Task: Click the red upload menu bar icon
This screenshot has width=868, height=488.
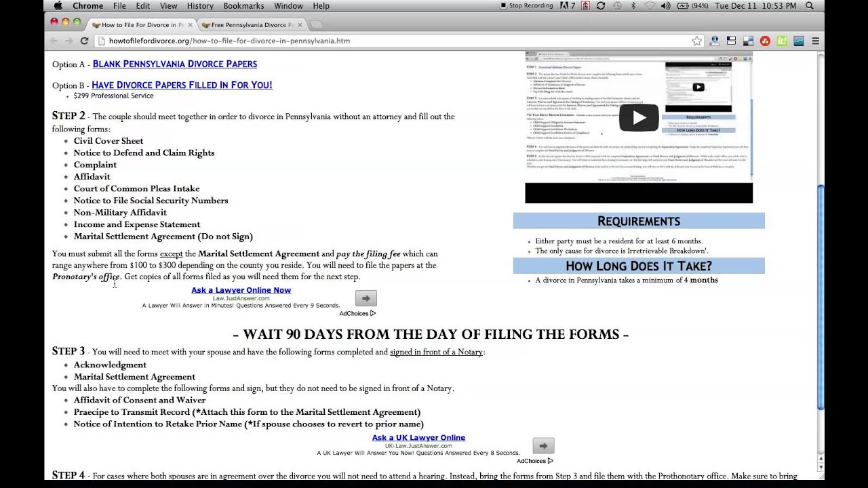Action: click(x=585, y=5)
